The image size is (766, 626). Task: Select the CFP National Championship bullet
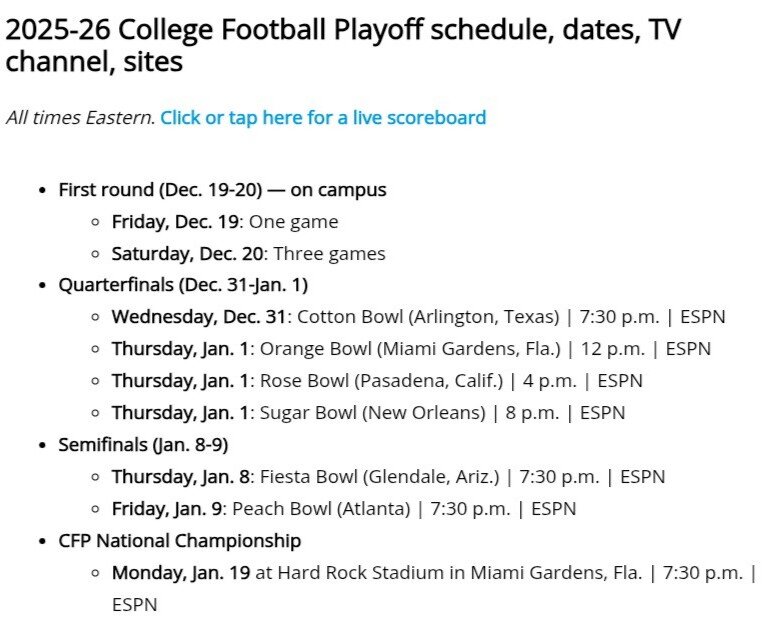(x=180, y=540)
